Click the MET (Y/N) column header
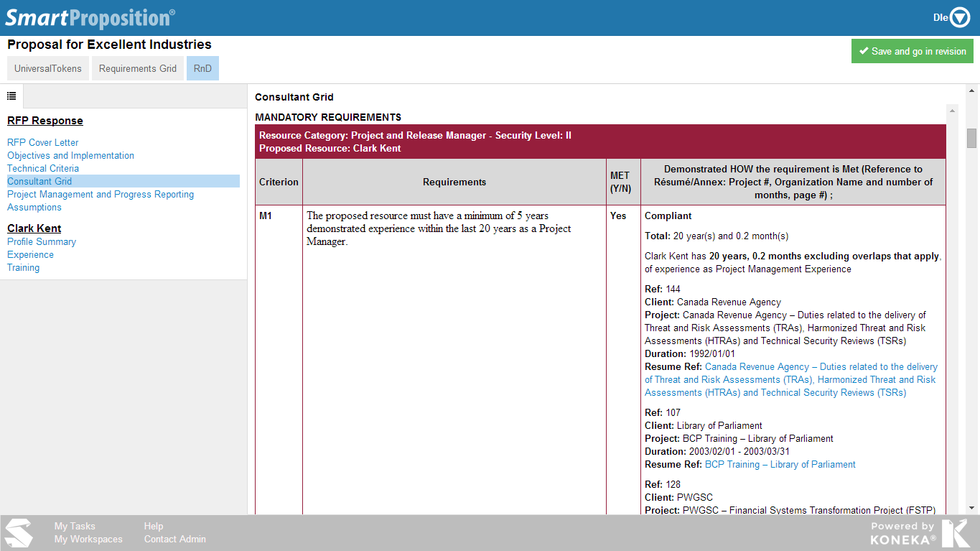The height and width of the screenshot is (551, 980). pos(623,182)
